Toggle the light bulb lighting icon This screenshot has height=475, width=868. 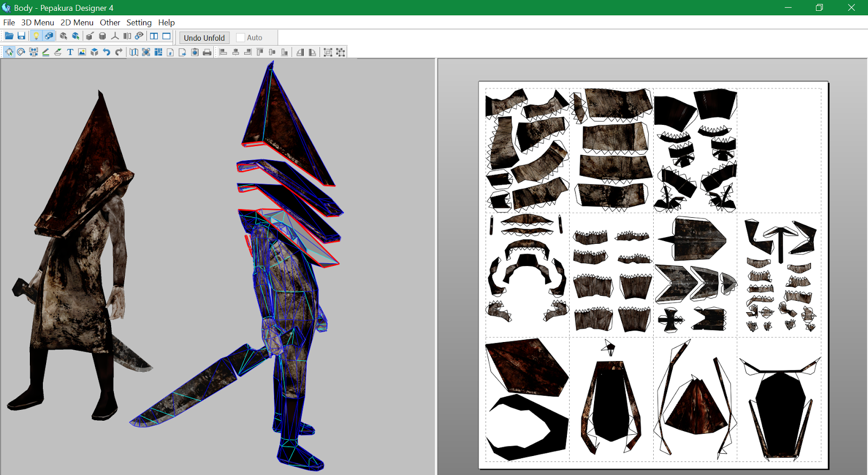(36, 36)
